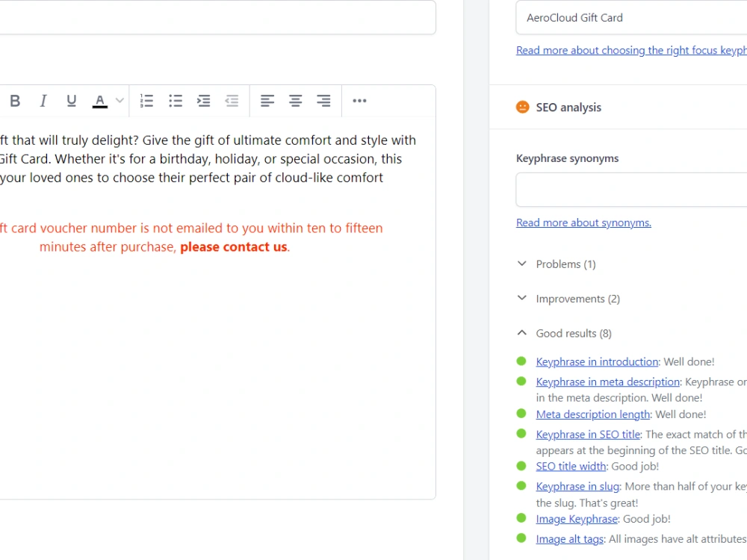
Task: Open the Image Keyphrase link
Action: [577, 519]
